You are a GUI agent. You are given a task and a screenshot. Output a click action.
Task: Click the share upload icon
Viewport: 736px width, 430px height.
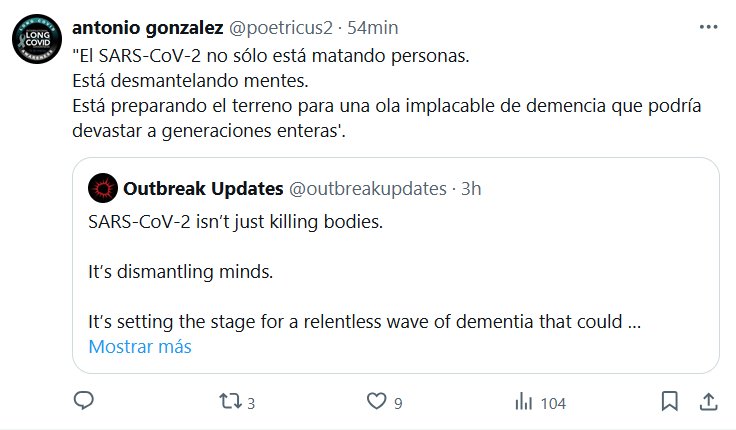tap(707, 402)
